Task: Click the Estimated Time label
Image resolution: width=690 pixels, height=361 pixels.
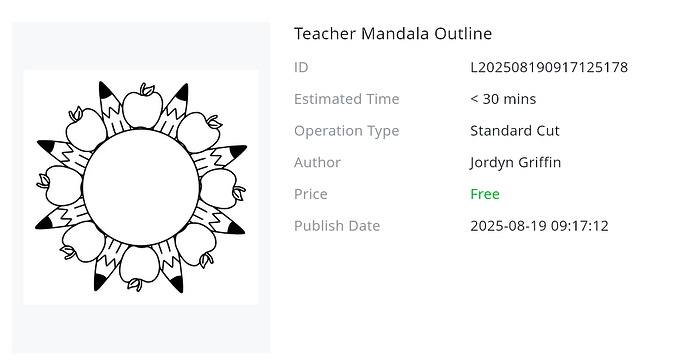Action: 346,99
